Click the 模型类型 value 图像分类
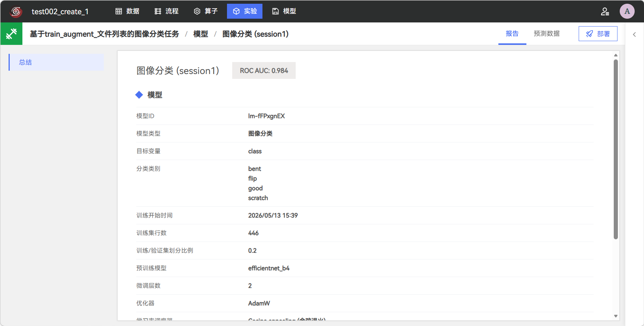The image size is (644, 326). pyautogui.click(x=260, y=133)
